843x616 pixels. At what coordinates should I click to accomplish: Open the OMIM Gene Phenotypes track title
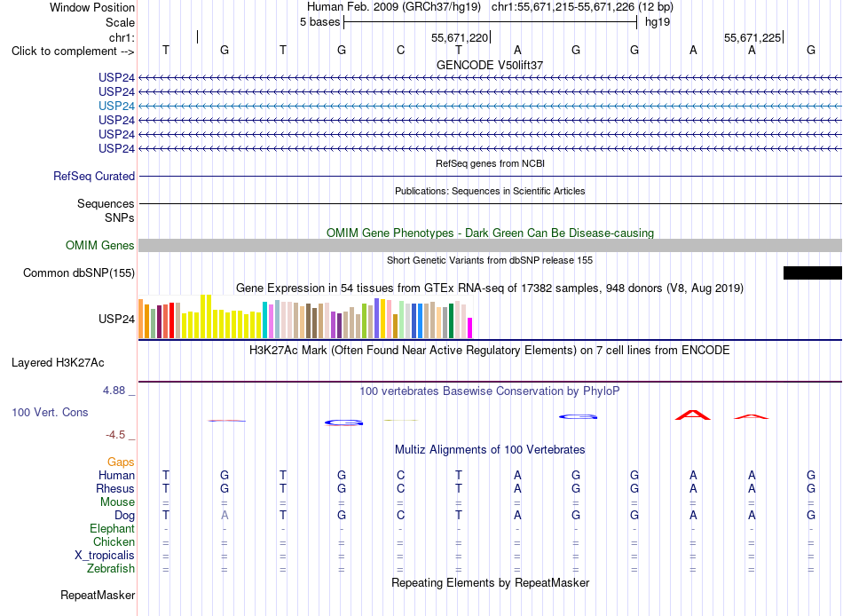490,233
